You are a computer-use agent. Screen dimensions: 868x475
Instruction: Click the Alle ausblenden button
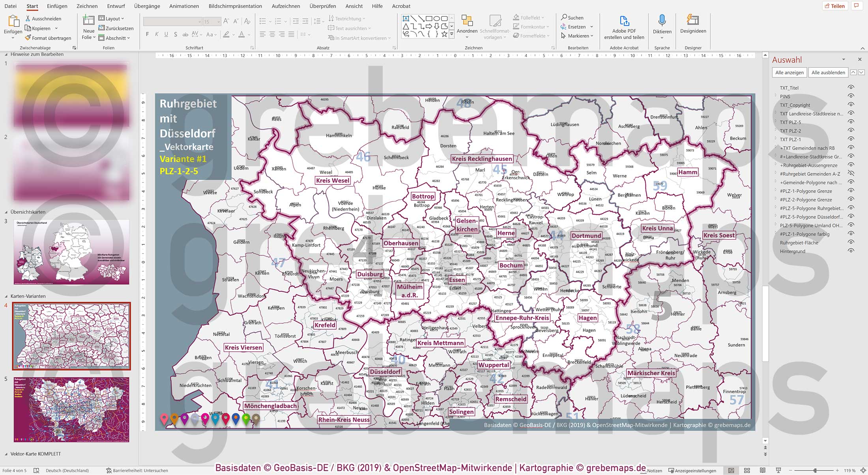828,72
